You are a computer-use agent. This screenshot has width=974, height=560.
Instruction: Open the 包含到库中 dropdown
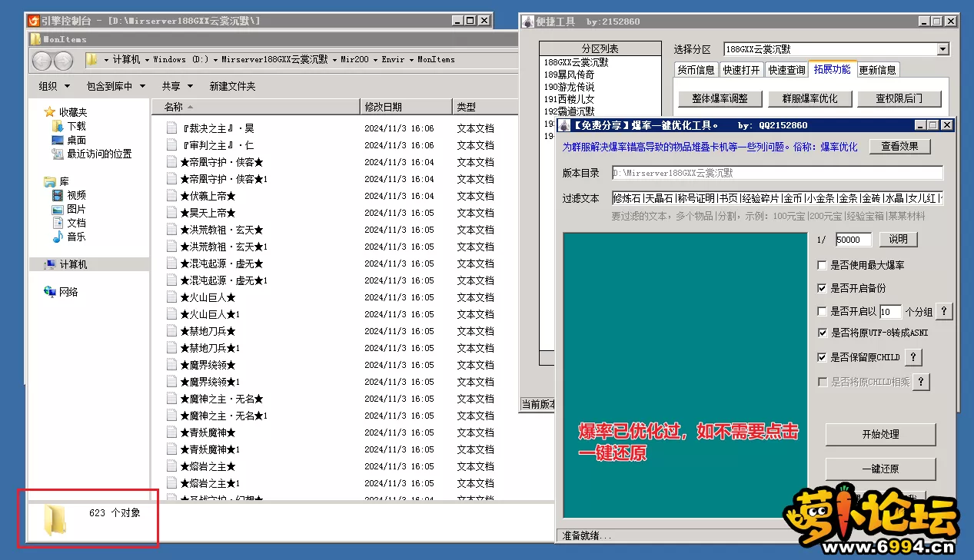(x=115, y=86)
